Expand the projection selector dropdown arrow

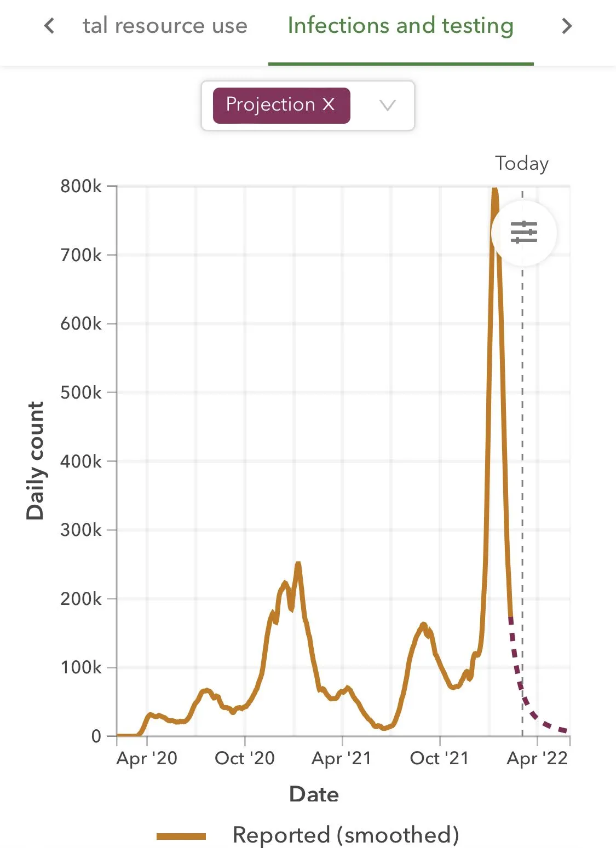(x=387, y=105)
